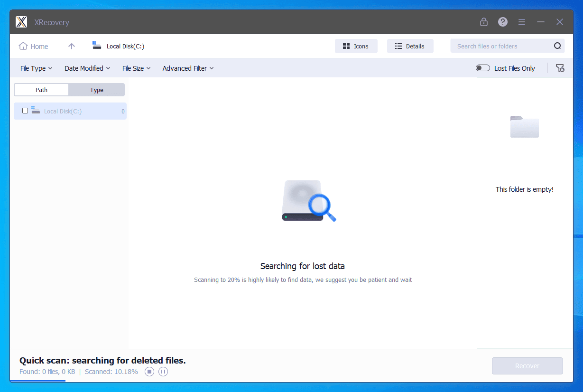Open help via the question mark icon
This screenshot has width=583, height=392.
[502, 22]
